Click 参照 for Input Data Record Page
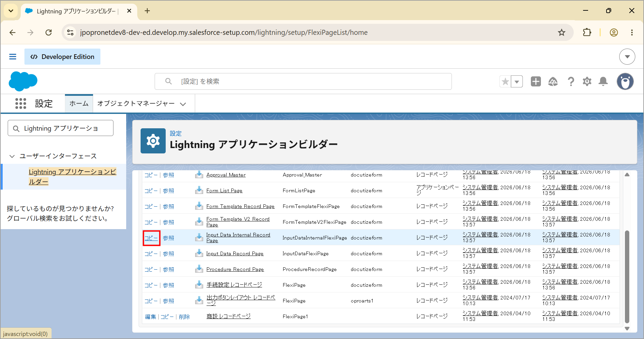The width and height of the screenshot is (644, 339). coord(168,254)
